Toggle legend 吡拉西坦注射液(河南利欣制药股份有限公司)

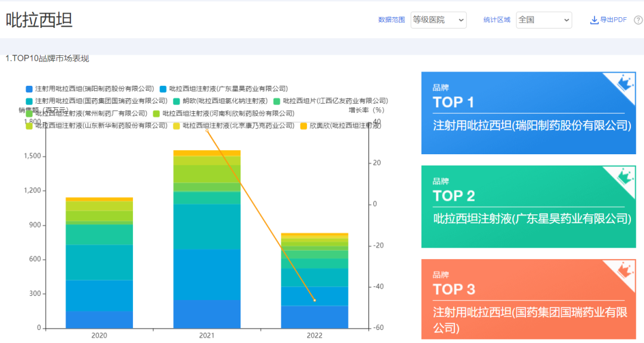coord(224,113)
